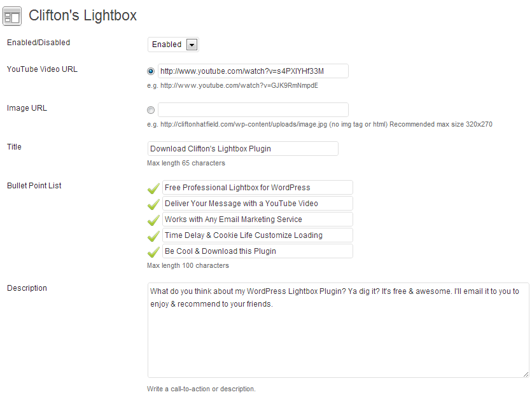Click the Be Cool & Download bullet field
This screenshot has height=397, width=532.
point(258,251)
